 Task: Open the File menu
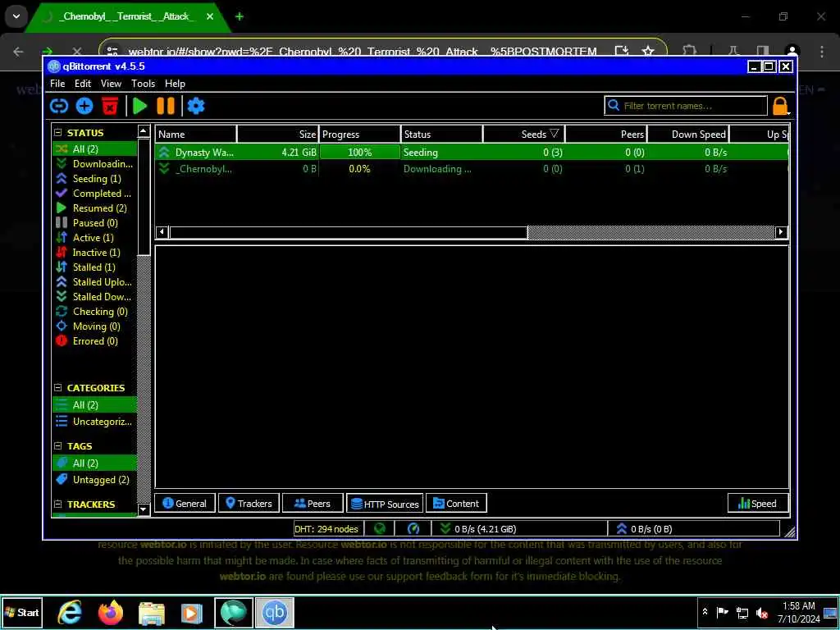(x=57, y=84)
